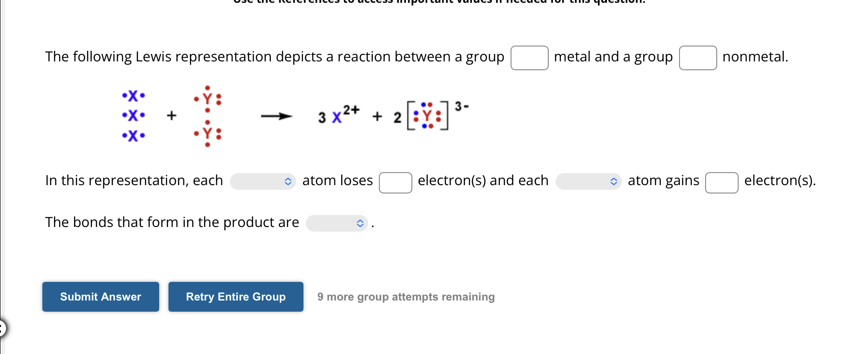Open the dropdown describing the bonds in the product
The width and height of the screenshot is (868, 354).
tap(336, 223)
